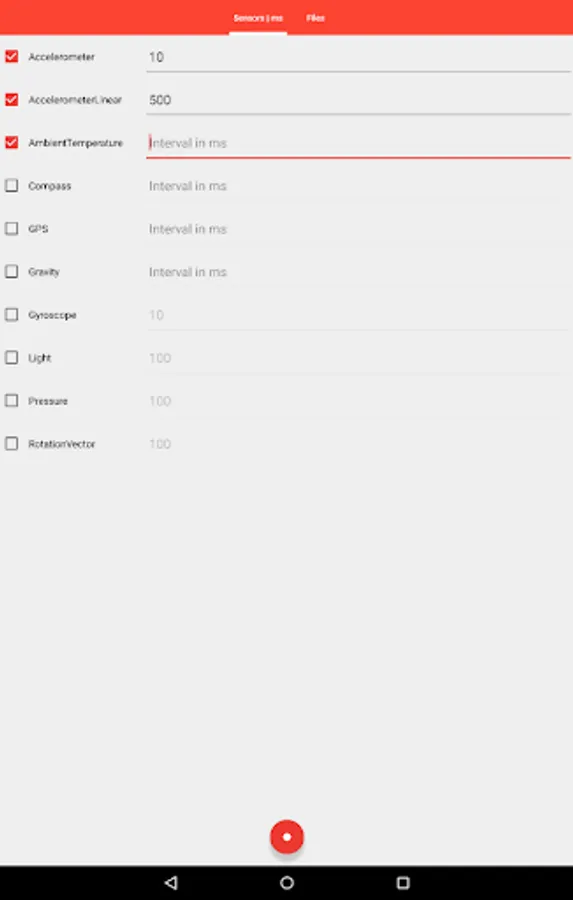The image size is (573, 900).
Task: Enable the Gravity sensor checkbox
Action: pyautogui.click(x=11, y=271)
